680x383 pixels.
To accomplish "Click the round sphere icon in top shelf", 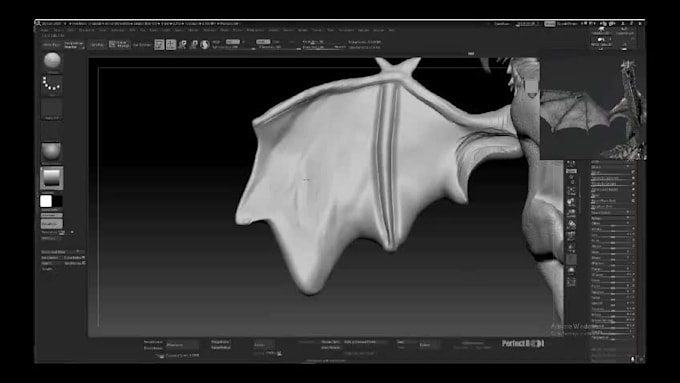I will (205, 44).
